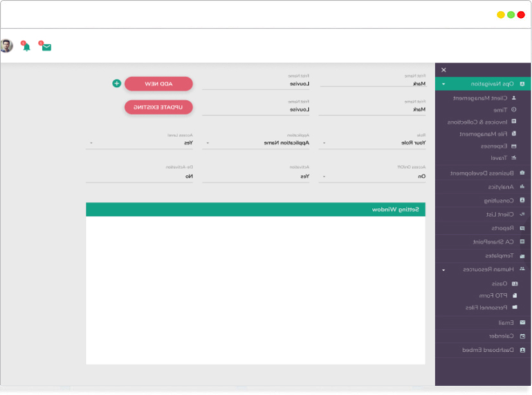Open the mail envelope icon in header
This screenshot has height=395, width=532.
click(x=46, y=46)
